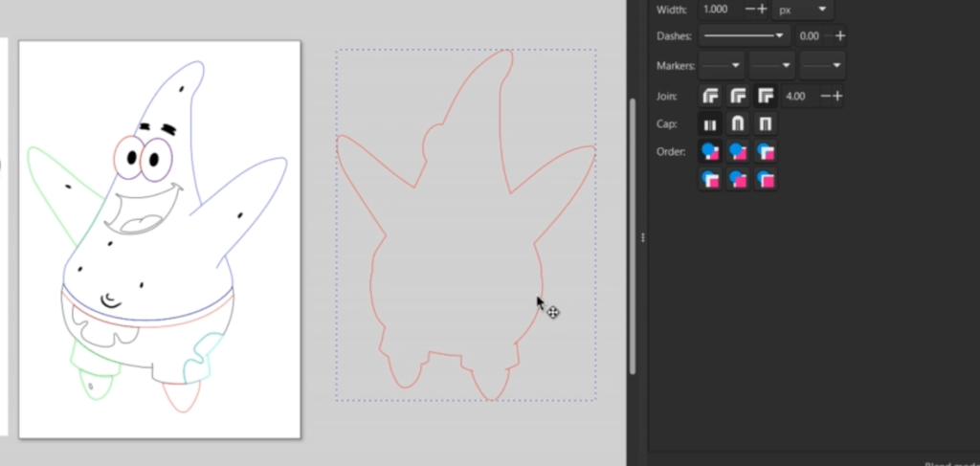Open the start Markers dropdown
This screenshot has width=980, height=466.
click(x=722, y=65)
